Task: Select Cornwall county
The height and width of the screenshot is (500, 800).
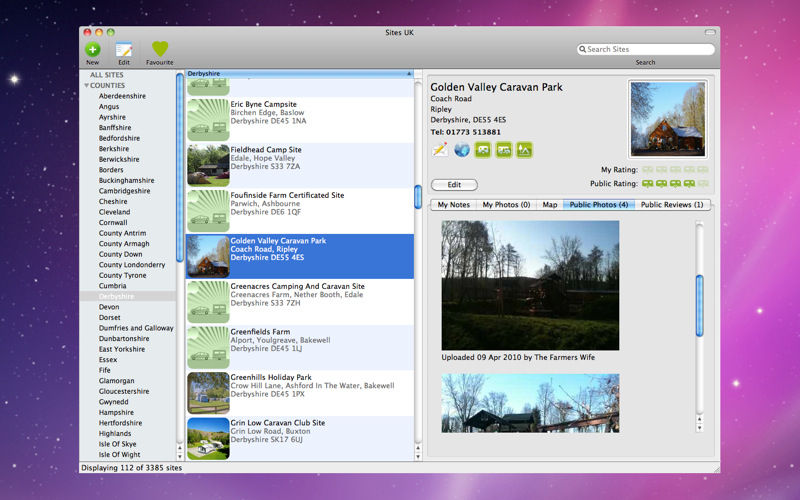Action: pos(113,222)
